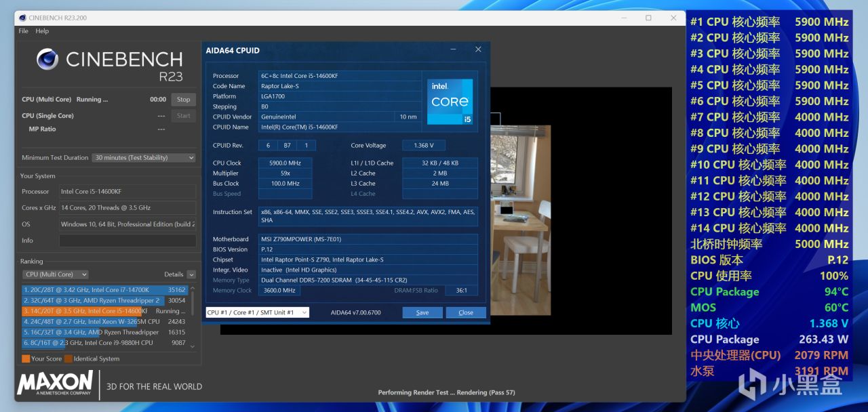Click the Core Voltage 1.368 V value
Image resolution: width=868 pixels, height=412 pixels.
424,145
